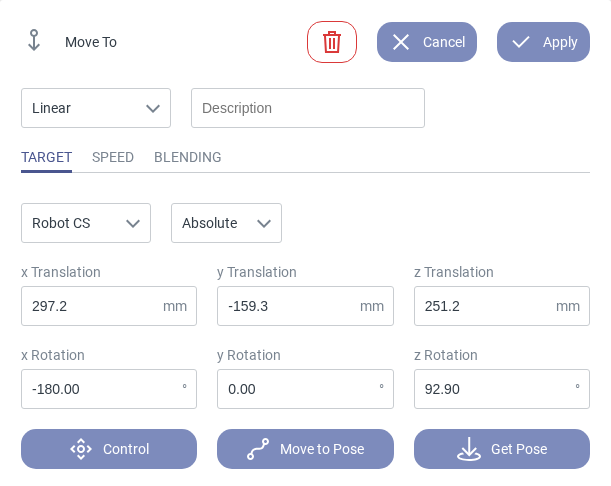Open the Absolute mode dropdown
The width and height of the screenshot is (611, 486).
point(226,223)
